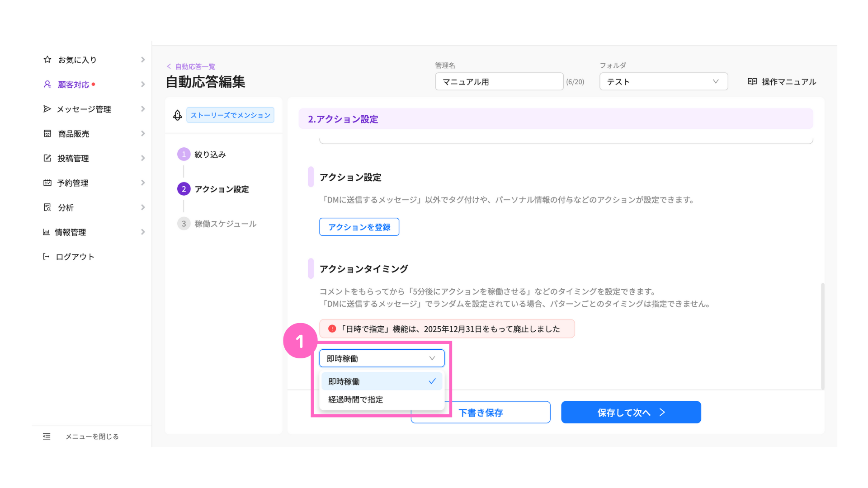Click the shop icon for 商品販売
The height and width of the screenshot is (488, 868).
coord(47,134)
